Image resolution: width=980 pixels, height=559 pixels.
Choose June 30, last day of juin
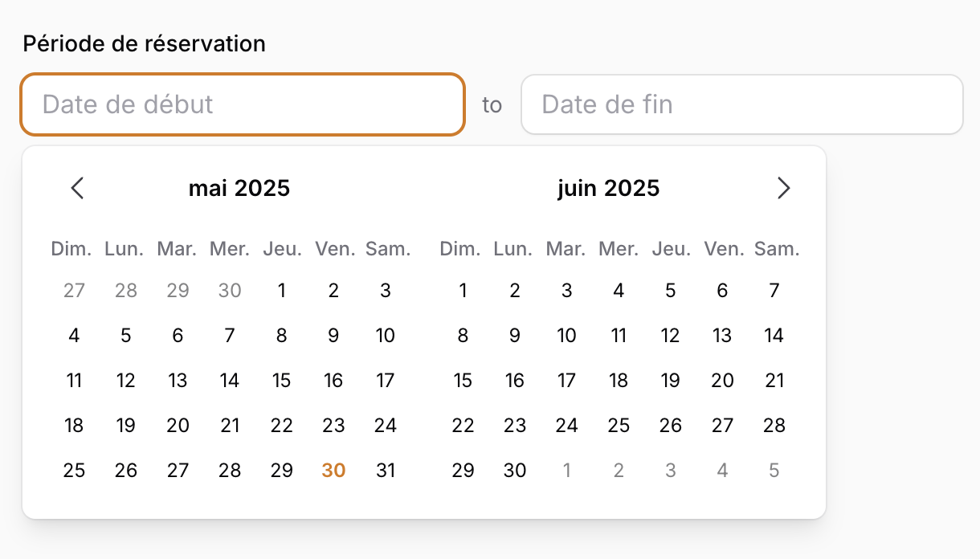[514, 470]
